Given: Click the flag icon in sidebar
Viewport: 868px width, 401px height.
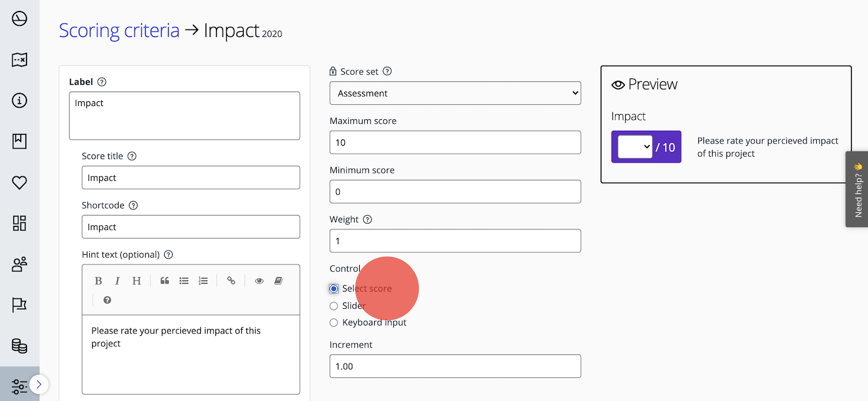Looking at the screenshot, I should tap(20, 305).
